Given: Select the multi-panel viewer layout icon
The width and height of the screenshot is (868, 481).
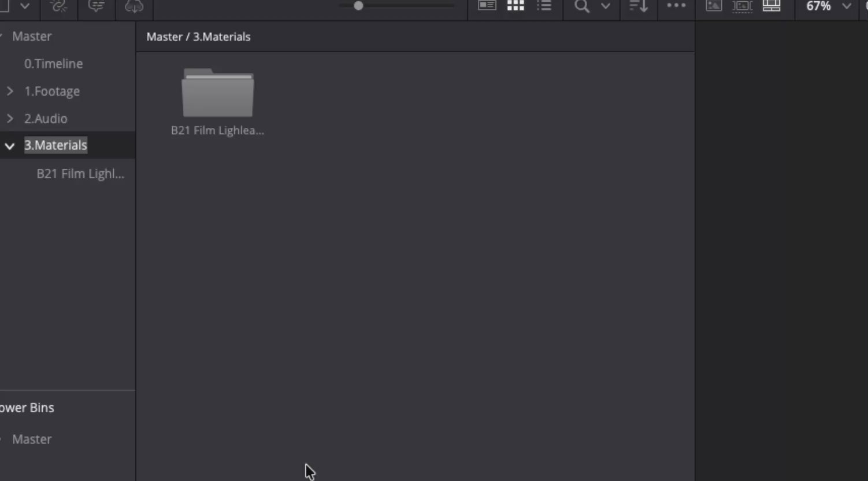Looking at the screenshot, I should 771,6.
